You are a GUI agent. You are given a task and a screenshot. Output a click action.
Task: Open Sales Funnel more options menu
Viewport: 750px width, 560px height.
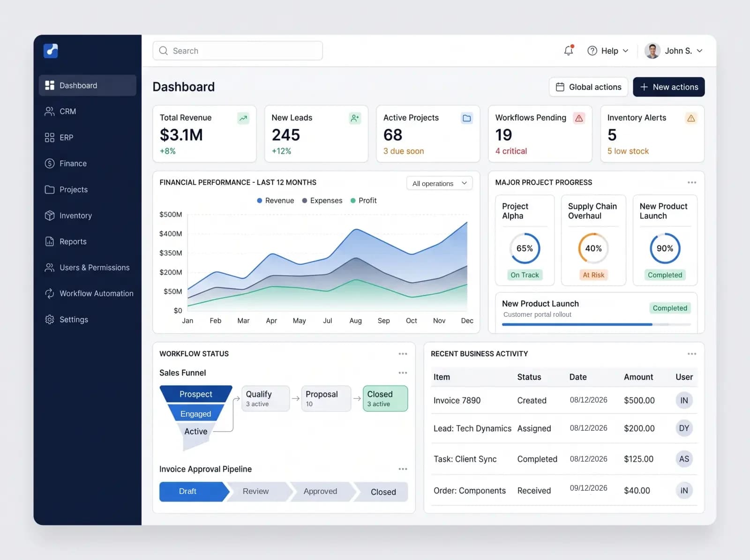pos(403,373)
